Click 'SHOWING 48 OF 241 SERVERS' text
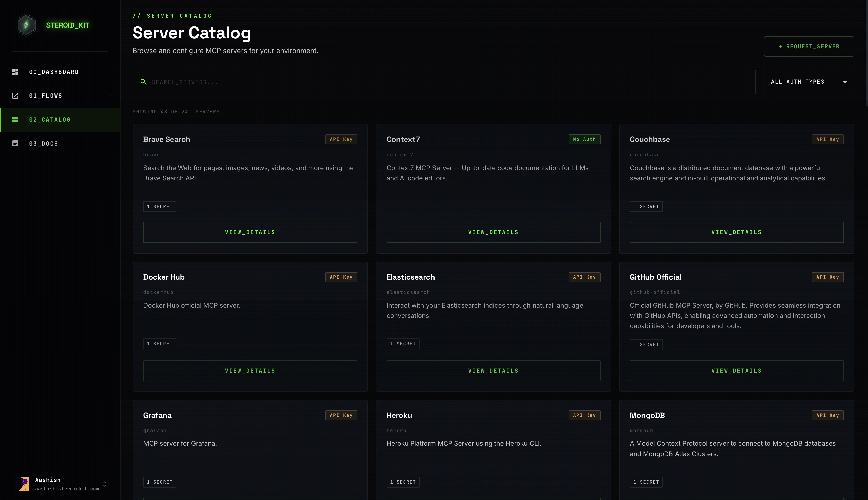 [176, 112]
